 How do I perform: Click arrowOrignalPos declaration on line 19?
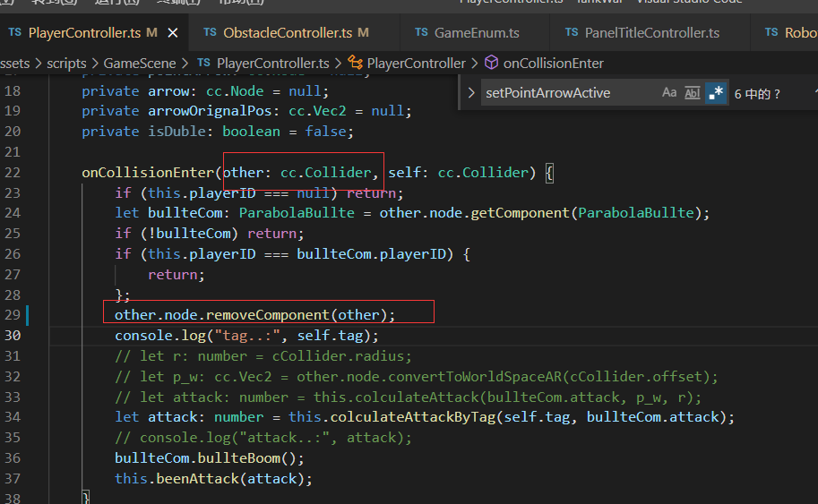point(210,111)
